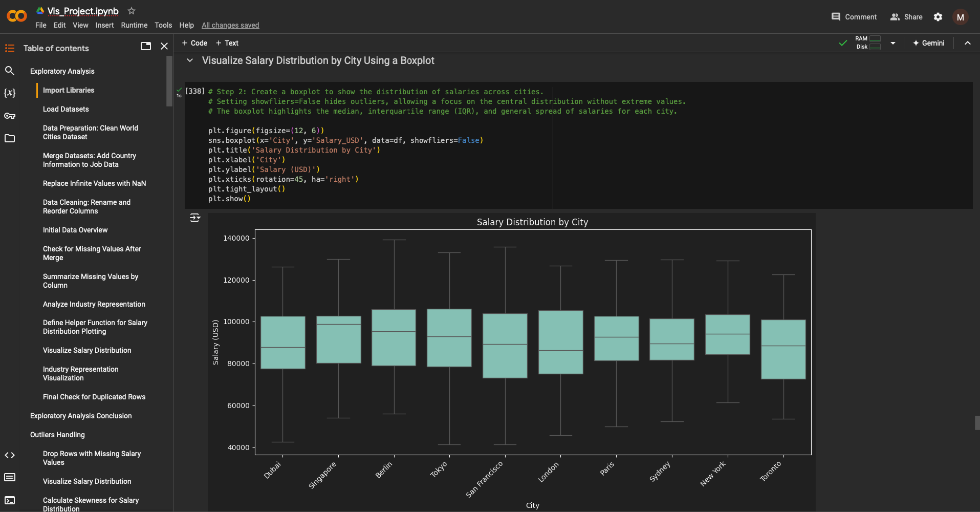Star the Vis_Project.ipynb notebook
This screenshot has width=980, height=512.
click(132, 11)
